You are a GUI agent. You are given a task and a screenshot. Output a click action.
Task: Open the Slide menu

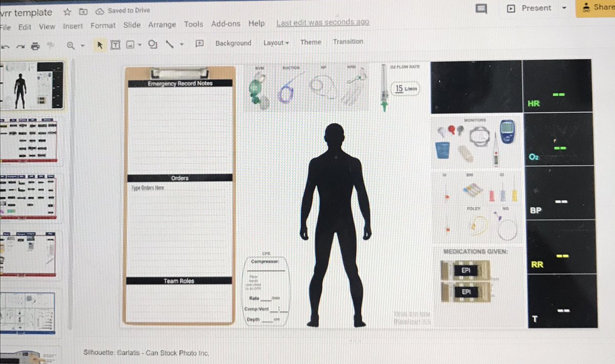point(132,25)
